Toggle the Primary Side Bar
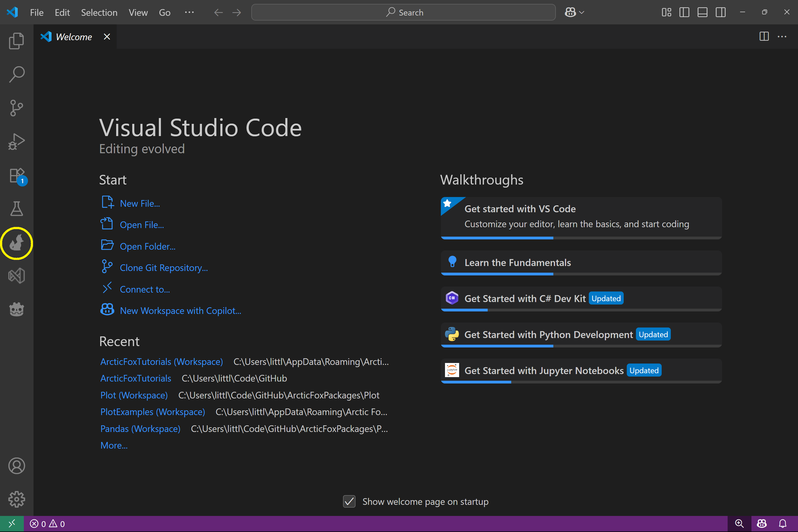The width and height of the screenshot is (798, 532). pyautogui.click(x=684, y=12)
